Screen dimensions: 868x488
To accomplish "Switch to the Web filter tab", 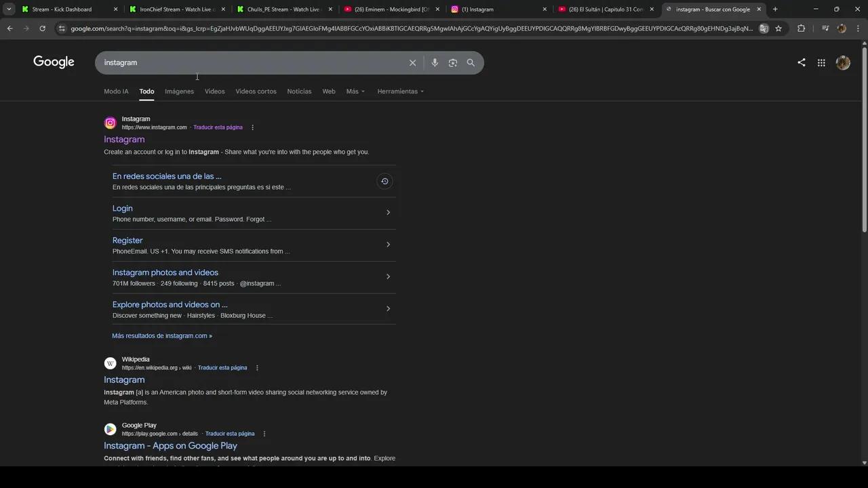I will (329, 91).
